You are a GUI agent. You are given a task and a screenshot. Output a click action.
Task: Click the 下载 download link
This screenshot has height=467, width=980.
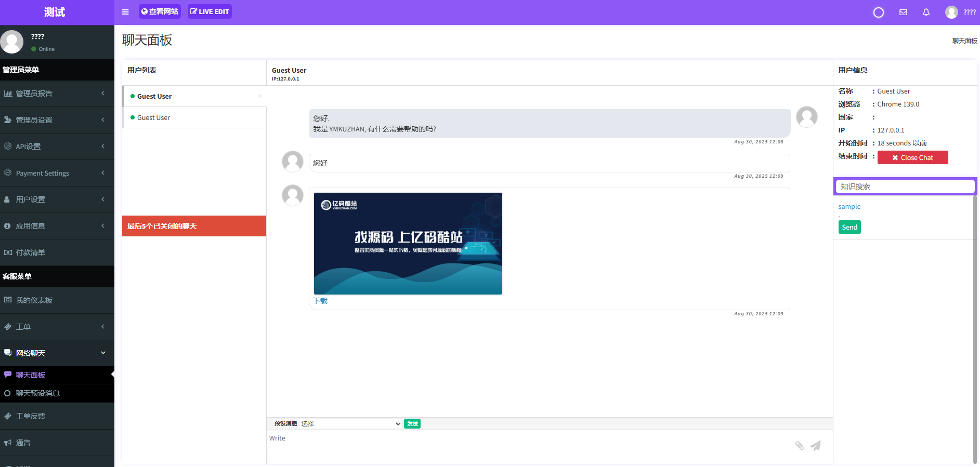(x=320, y=301)
